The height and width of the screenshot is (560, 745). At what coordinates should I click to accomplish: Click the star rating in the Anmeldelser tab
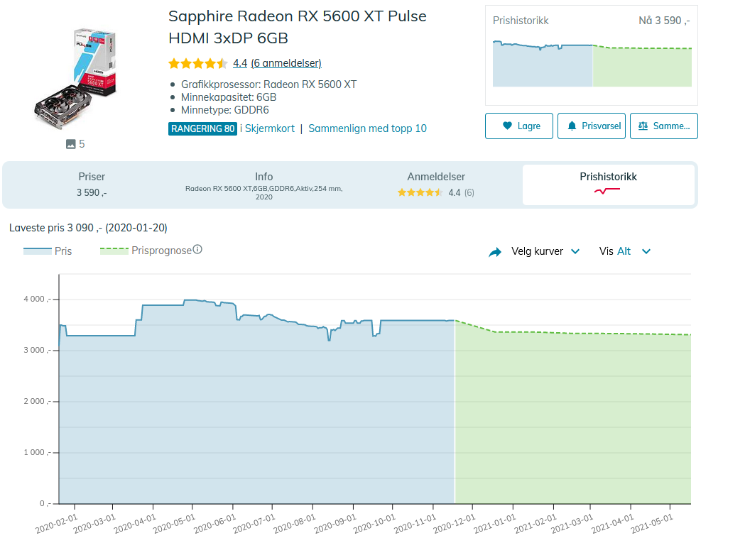click(420, 192)
